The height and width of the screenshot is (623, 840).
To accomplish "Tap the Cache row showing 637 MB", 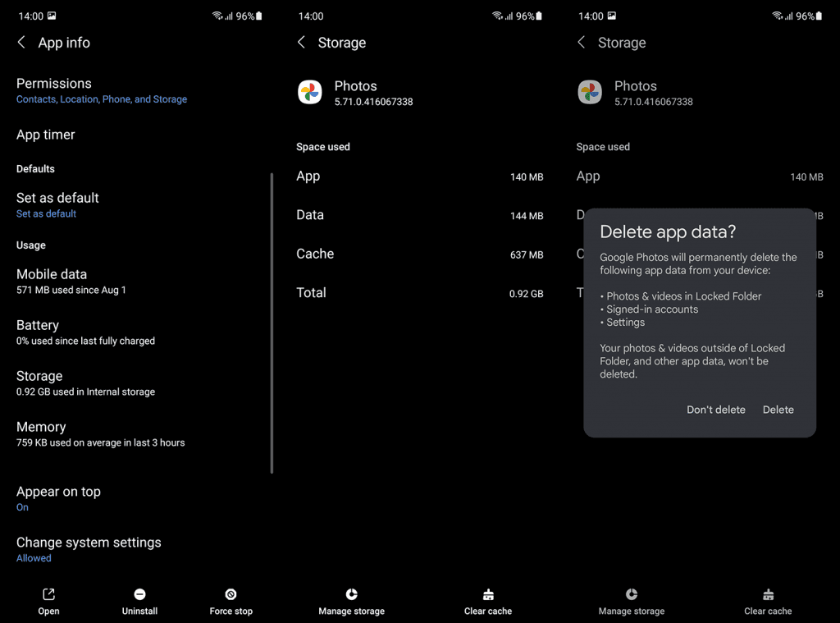I will coord(419,254).
